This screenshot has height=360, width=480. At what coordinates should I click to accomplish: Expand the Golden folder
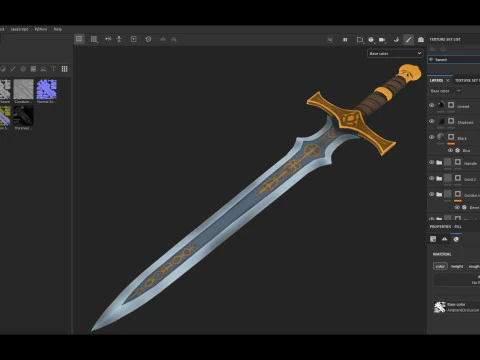tap(439, 194)
